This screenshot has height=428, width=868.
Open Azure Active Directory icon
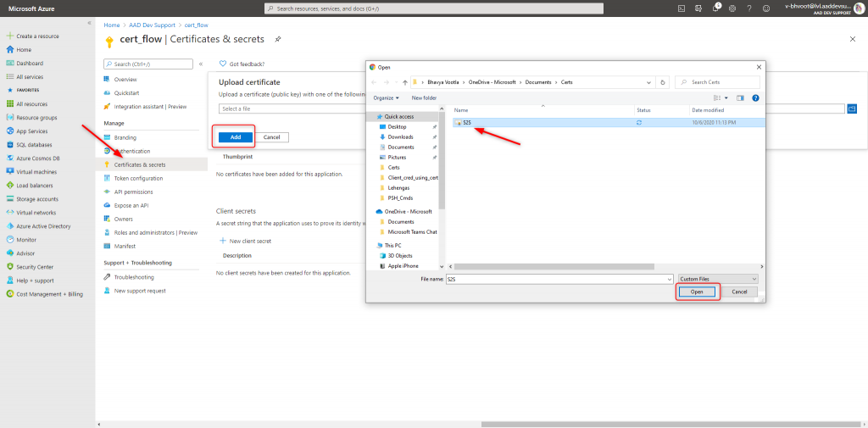tap(10, 226)
